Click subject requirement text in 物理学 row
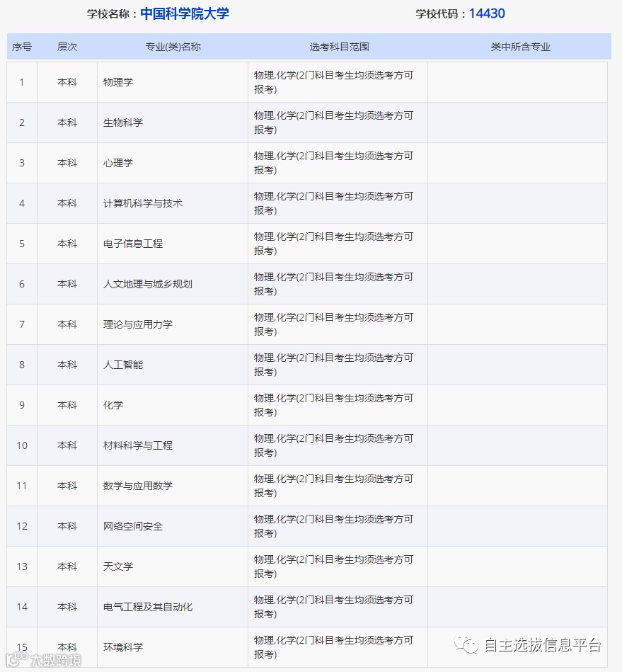 coord(334,82)
